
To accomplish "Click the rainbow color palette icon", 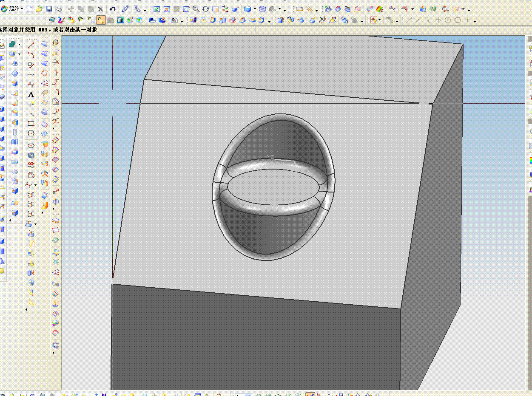I will click(530, 160).
